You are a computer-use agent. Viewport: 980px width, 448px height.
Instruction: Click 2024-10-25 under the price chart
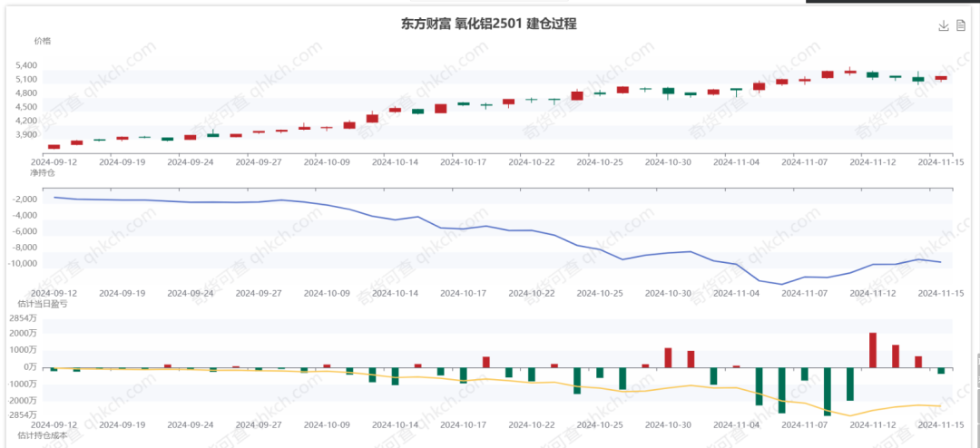tap(600, 161)
